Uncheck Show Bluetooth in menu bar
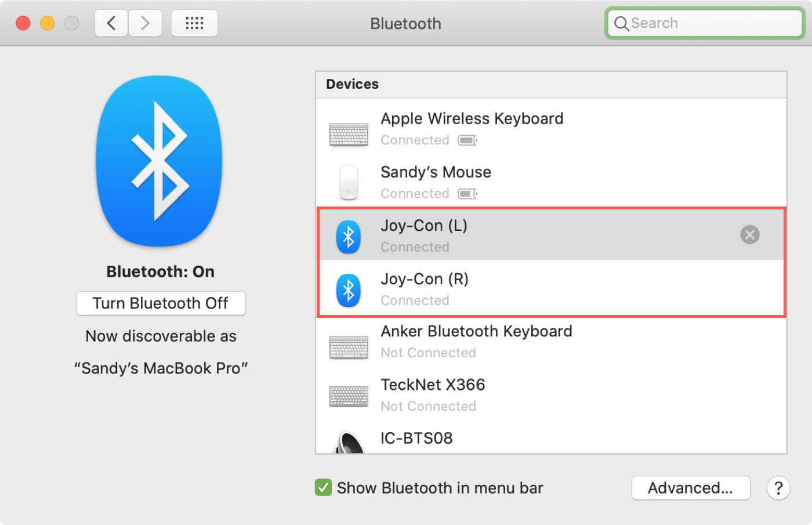The image size is (812, 525). click(323, 488)
